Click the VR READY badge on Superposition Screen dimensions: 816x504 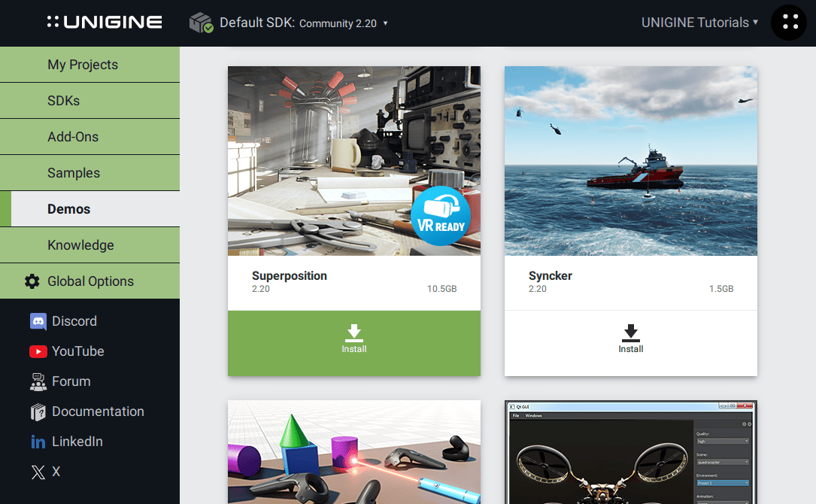point(441,216)
